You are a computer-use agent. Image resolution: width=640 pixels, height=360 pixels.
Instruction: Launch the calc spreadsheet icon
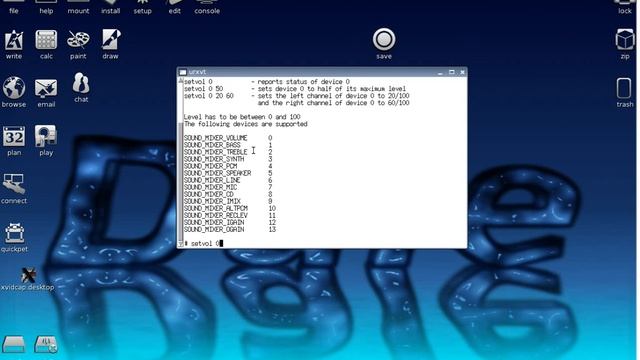46,44
